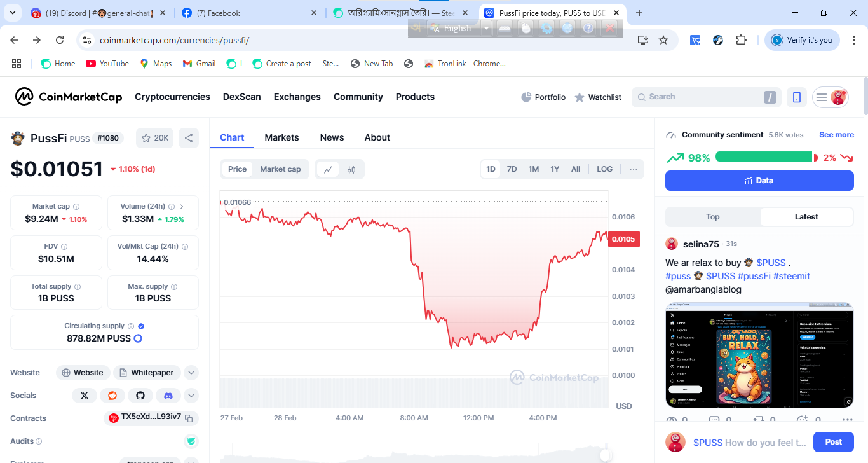Expand more website links chevron

click(191, 373)
